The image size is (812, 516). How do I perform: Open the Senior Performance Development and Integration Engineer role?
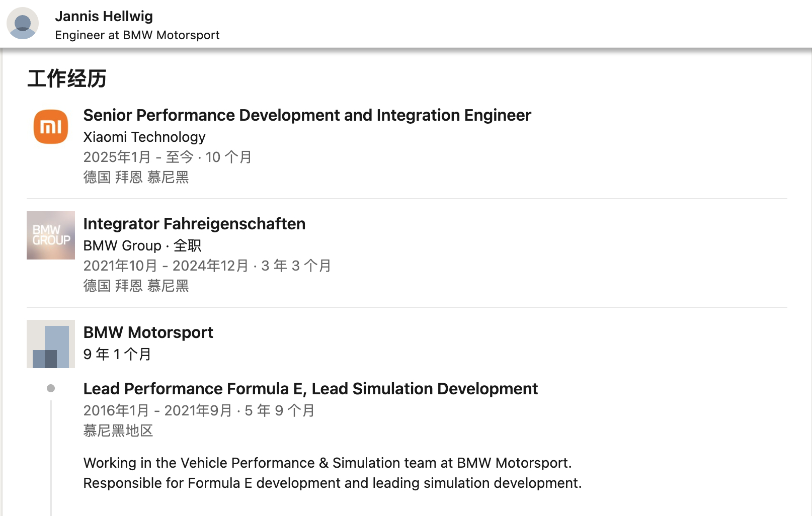coord(307,115)
